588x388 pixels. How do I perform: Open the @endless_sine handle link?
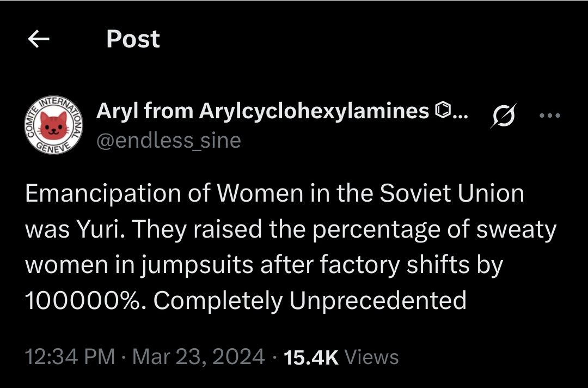coord(169,141)
